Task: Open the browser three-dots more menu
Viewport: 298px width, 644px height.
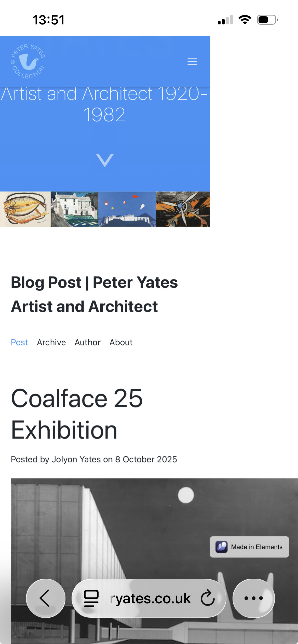Action: pyautogui.click(x=253, y=598)
